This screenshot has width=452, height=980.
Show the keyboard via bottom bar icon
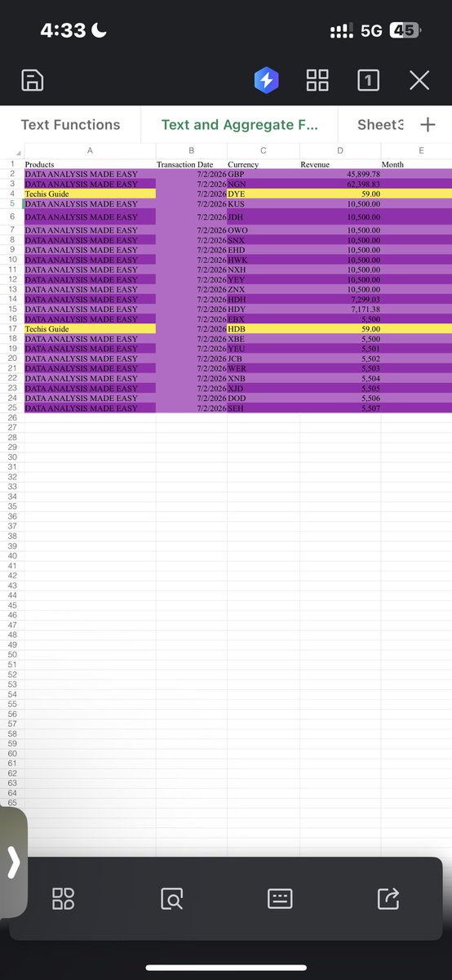280,899
